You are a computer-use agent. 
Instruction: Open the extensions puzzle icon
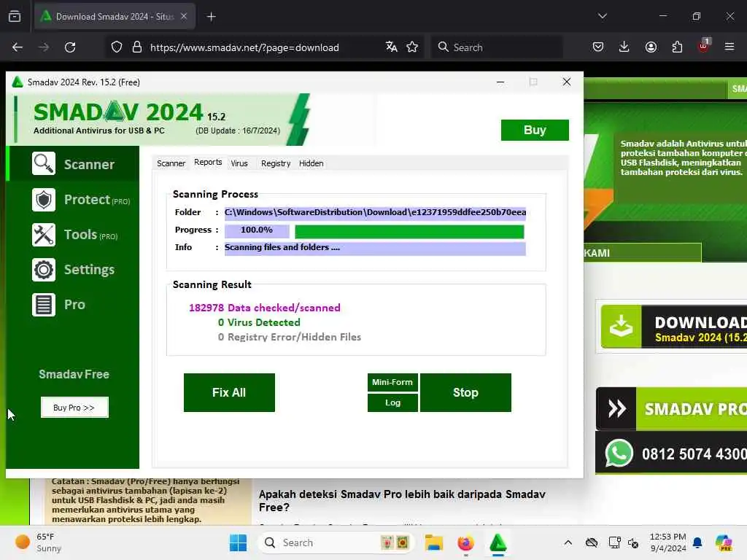[677, 47]
